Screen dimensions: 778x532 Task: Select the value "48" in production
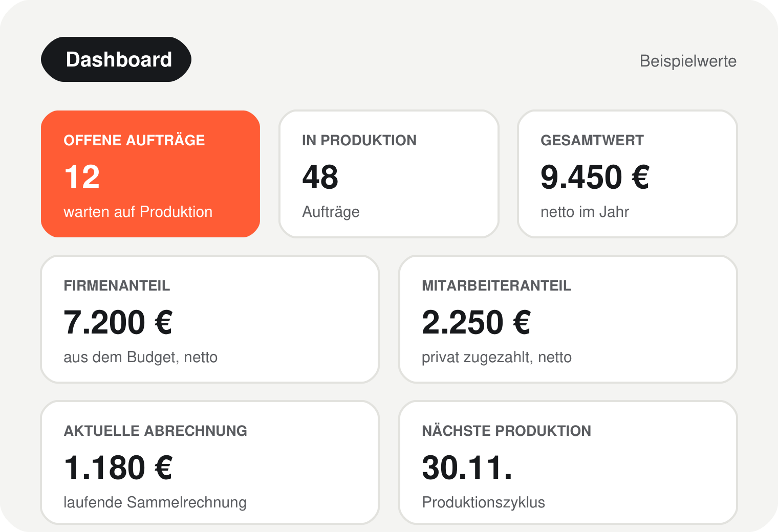[320, 177]
